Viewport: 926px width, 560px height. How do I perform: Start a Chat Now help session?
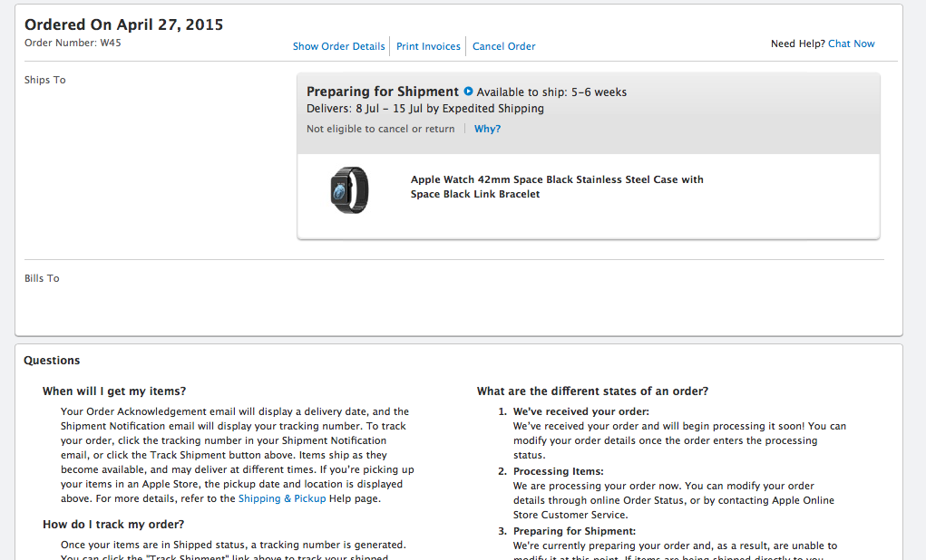tap(851, 43)
